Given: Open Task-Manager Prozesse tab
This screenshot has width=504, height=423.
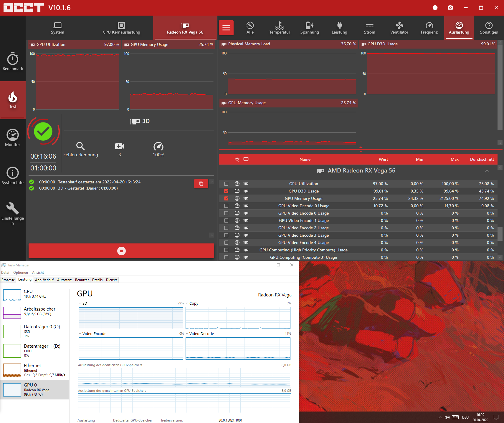Looking at the screenshot, I should point(8,280).
